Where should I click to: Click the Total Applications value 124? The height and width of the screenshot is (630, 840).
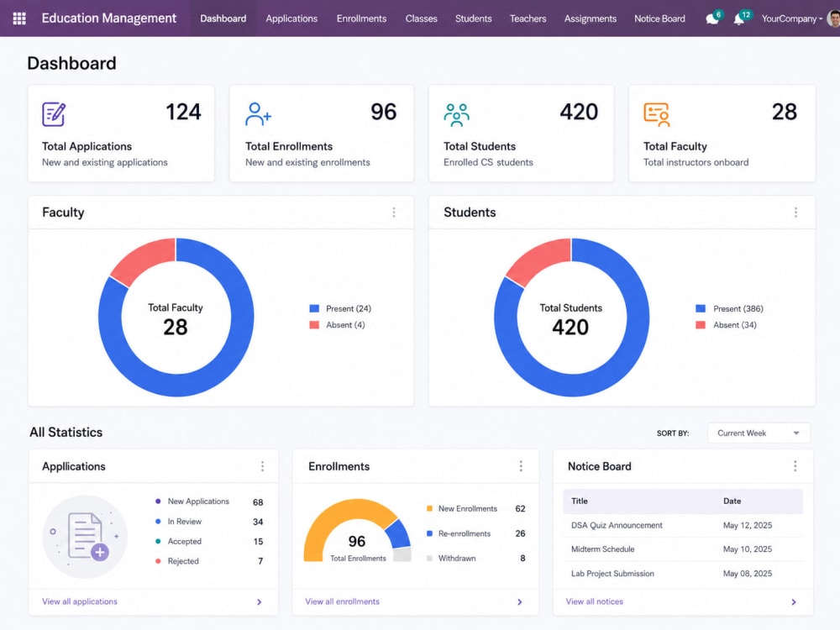click(183, 112)
